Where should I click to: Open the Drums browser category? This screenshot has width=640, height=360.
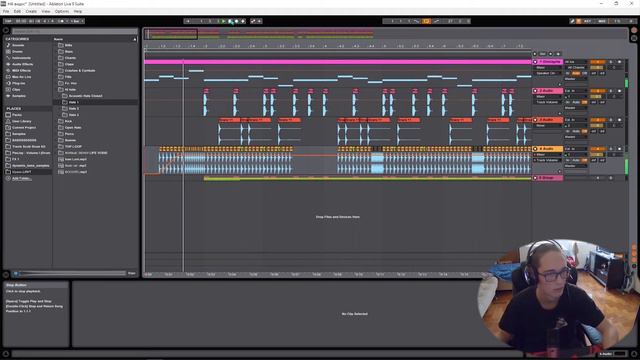[x=17, y=52]
